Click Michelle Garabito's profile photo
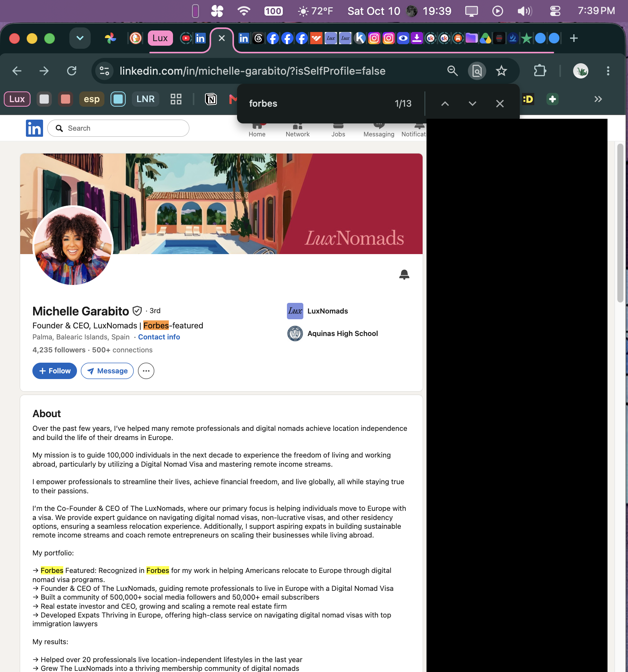Viewport: 628px width, 672px height. [73, 245]
